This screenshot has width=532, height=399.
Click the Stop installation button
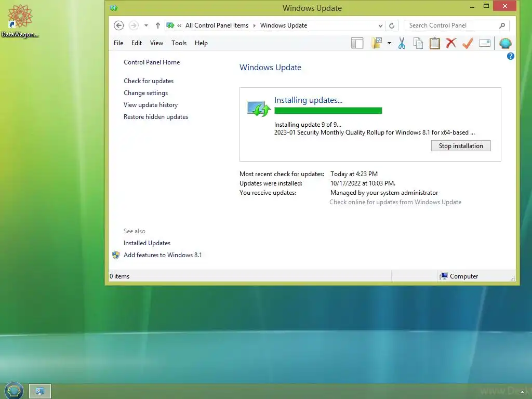click(461, 146)
